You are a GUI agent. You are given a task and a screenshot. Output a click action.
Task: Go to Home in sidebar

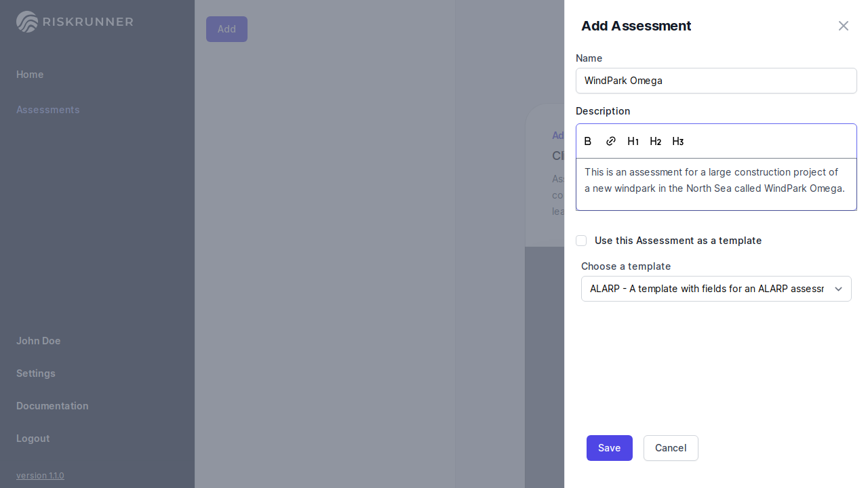coord(30,75)
